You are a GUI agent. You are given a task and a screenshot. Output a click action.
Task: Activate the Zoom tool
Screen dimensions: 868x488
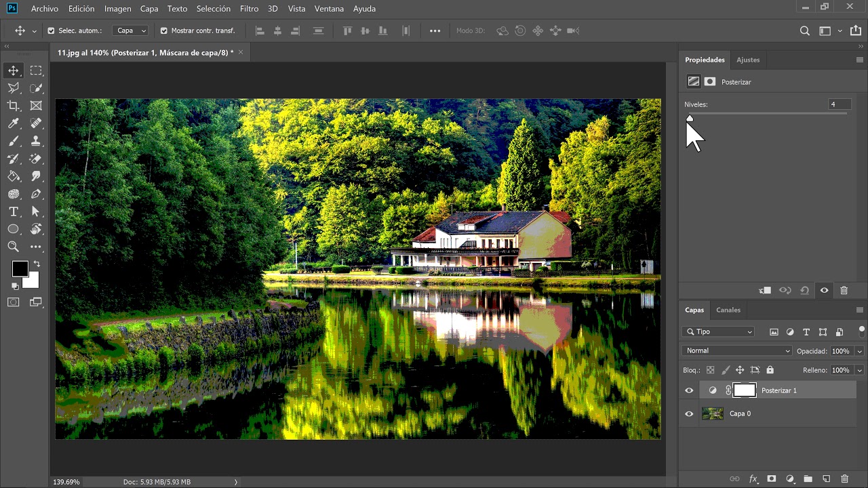[14, 247]
